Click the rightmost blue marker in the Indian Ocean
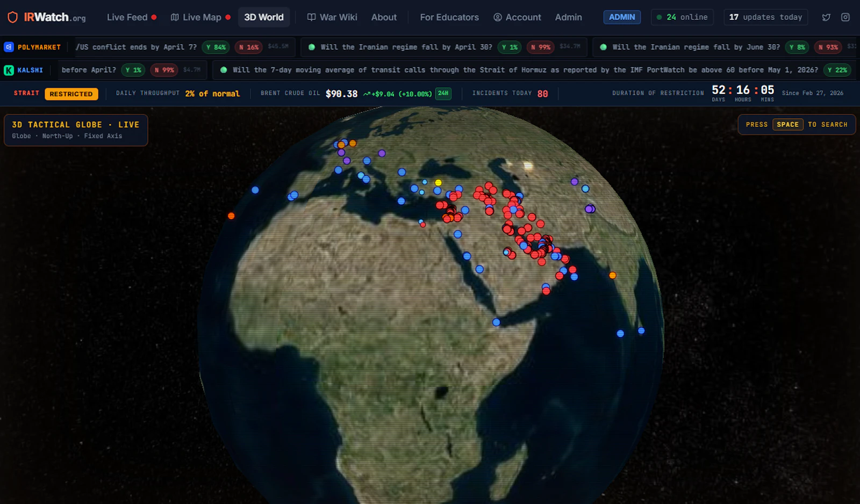The width and height of the screenshot is (860, 504). click(641, 330)
